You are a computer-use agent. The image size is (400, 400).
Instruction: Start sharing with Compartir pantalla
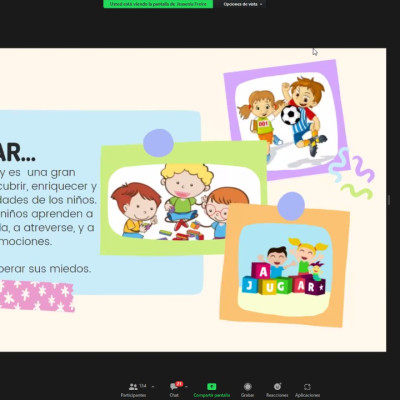[x=212, y=390]
